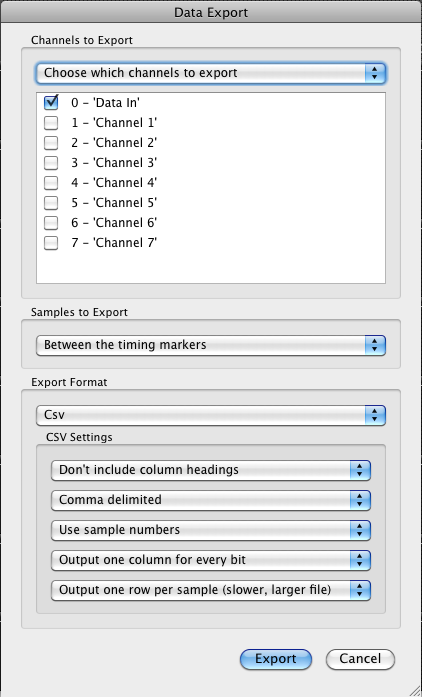Uncheck the '0 - Data In' channel checkbox

coord(51,103)
